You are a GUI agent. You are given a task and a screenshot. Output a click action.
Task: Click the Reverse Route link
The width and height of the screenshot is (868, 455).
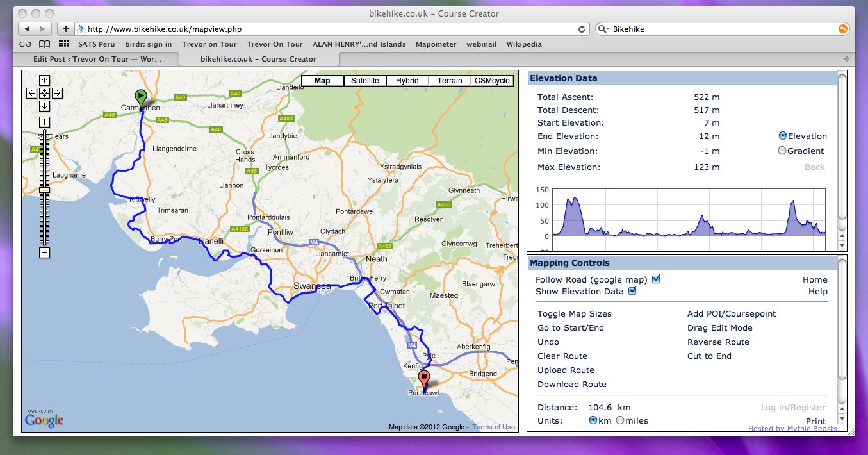[718, 342]
